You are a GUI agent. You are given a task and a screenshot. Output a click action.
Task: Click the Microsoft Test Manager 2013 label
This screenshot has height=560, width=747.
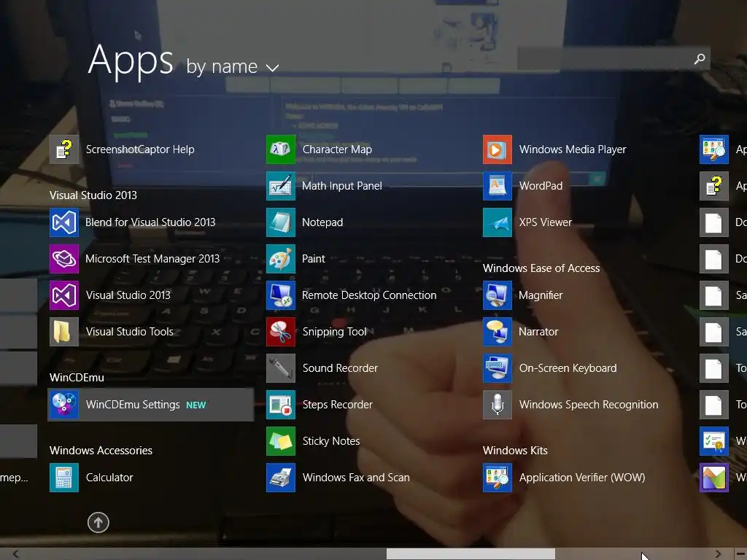click(152, 259)
